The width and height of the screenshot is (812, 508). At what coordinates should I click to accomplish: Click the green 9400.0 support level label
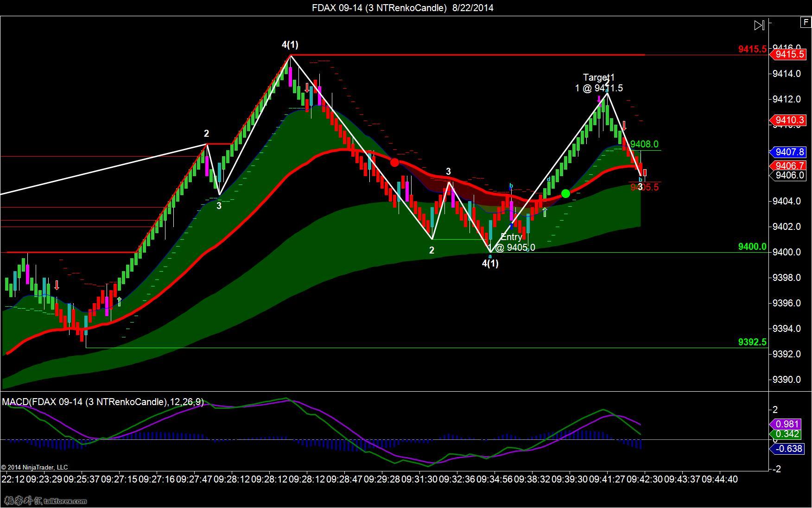click(x=752, y=247)
